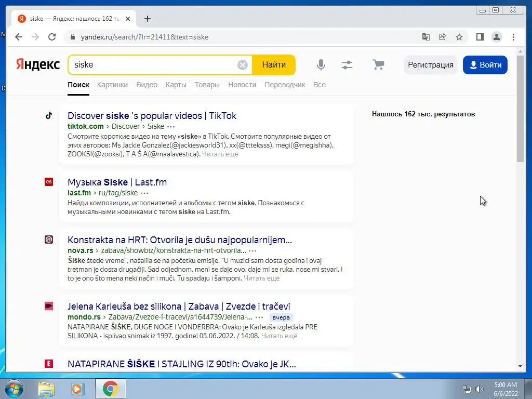Click the volume speaker tray icon

coord(479,389)
